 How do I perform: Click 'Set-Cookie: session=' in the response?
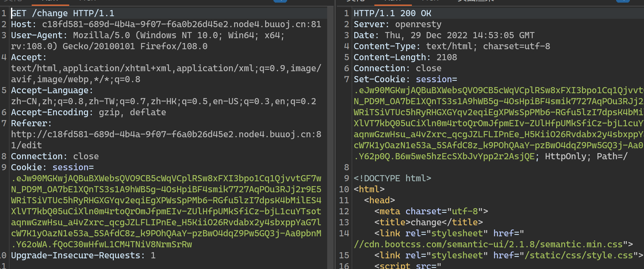[x=405, y=79]
